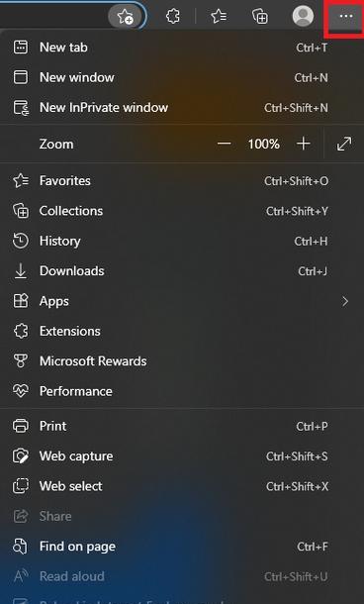Viewport: 364px width, 604px height.
Task: Enter full screen using the arrow icon
Action: tap(343, 144)
